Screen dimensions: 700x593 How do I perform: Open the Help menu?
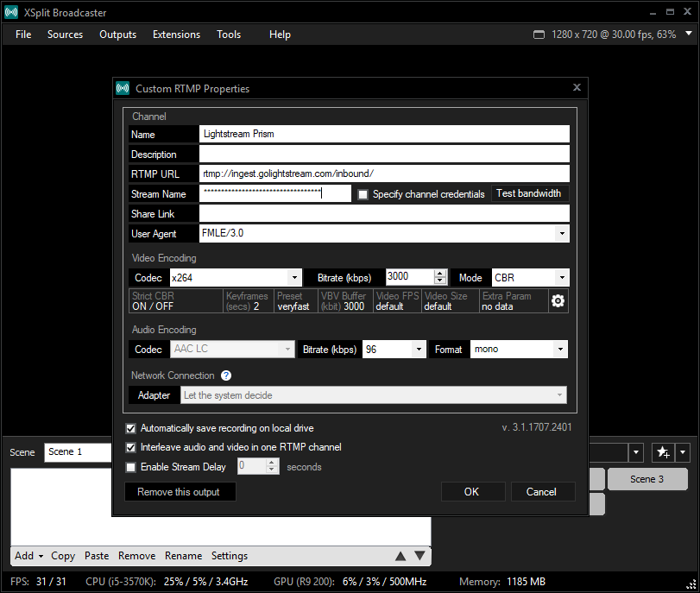(x=280, y=35)
